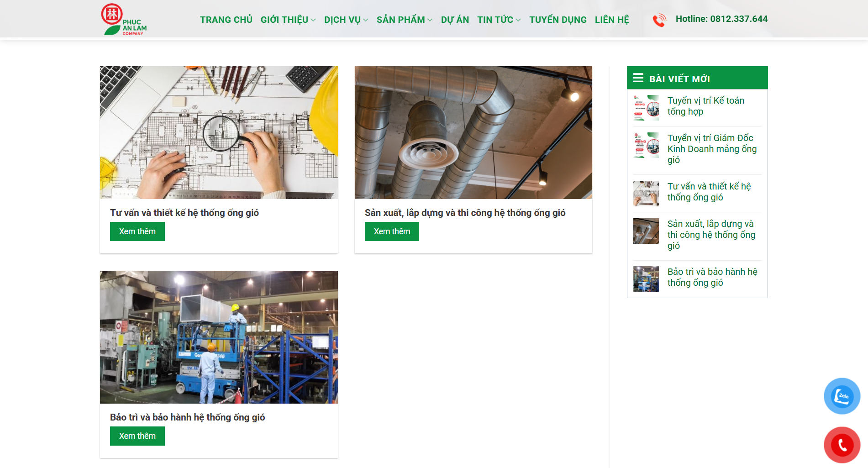Expand the Giới Thiệu dropdown menu
This screenshot has height=468, width=868.
click(x=288, y=20)
